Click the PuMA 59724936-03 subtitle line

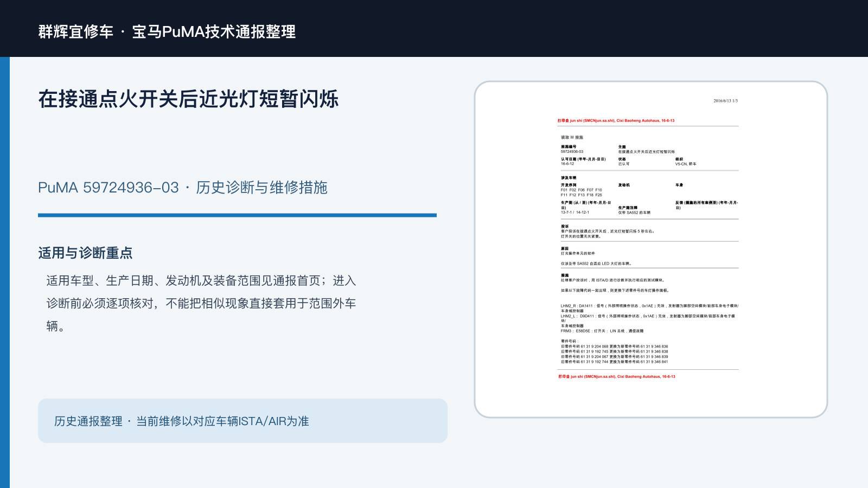click(x=183, y=188)
